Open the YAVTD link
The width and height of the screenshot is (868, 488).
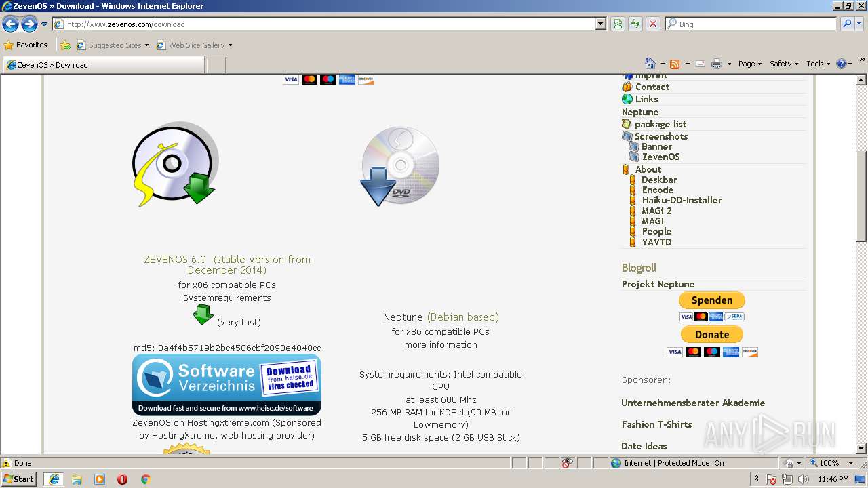pyautogui.click(x=656, y=242)
